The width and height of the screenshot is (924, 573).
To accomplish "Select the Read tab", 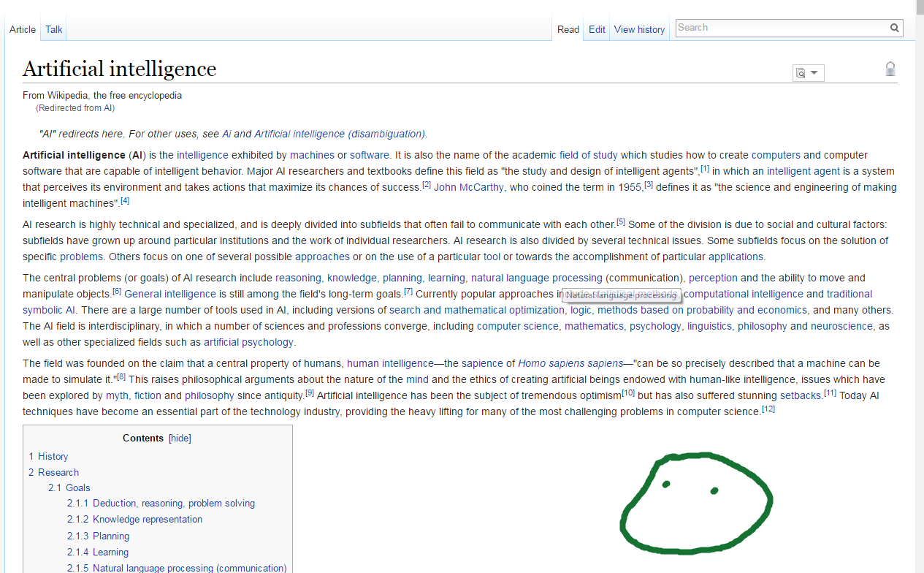I will (568, 30).
